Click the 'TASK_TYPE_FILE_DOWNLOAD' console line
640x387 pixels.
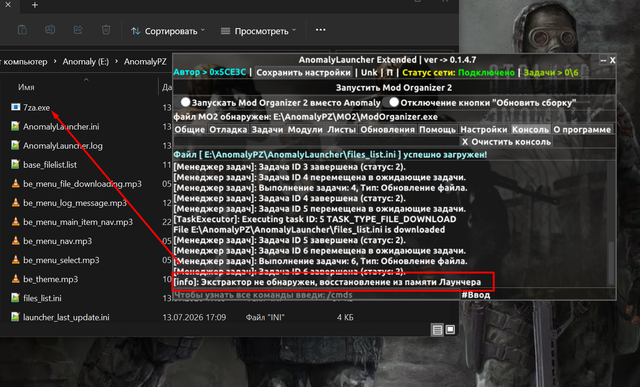point(315,219)
